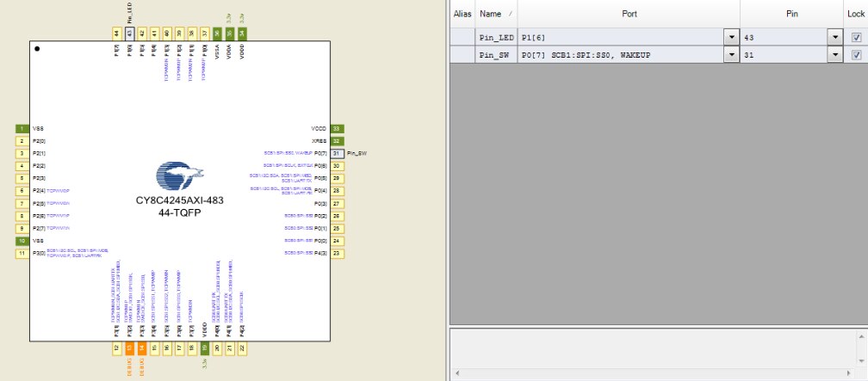Open Pin number dropdown for Pin_LED
The width and height of the screenshot is (868, 381).
[x=835, y=38]
